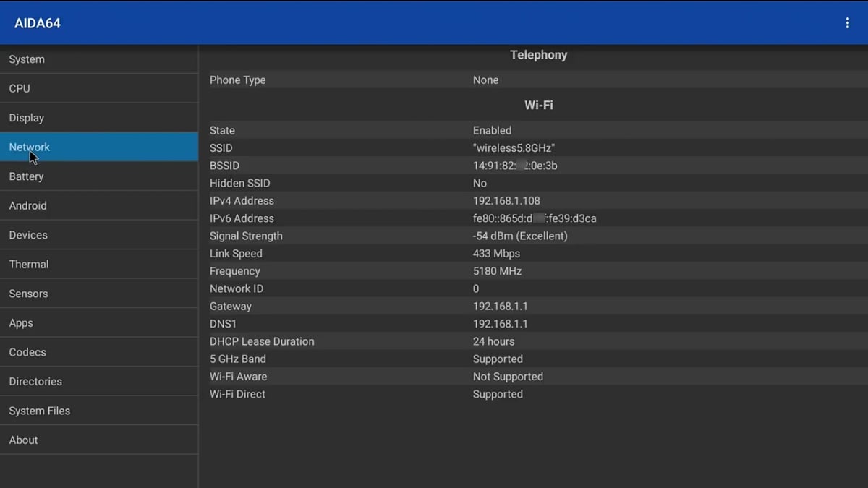The height and width of the screenshot is (488, 868).
Task: Click the Frequency row label
Action: pos(234,271)
